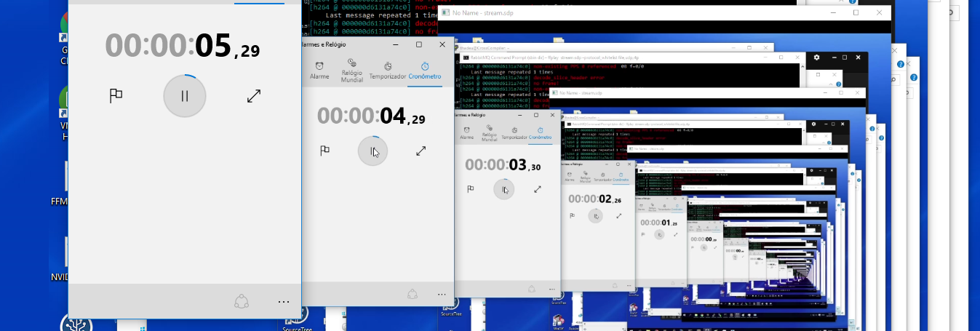Click the 00:00:04,29 time readout
The height and width of the screenshot is (331, 980).
point(371,116)
